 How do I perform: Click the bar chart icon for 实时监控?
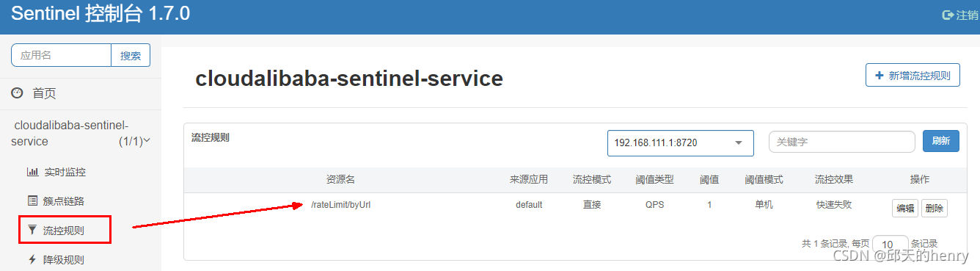[32, 172]
